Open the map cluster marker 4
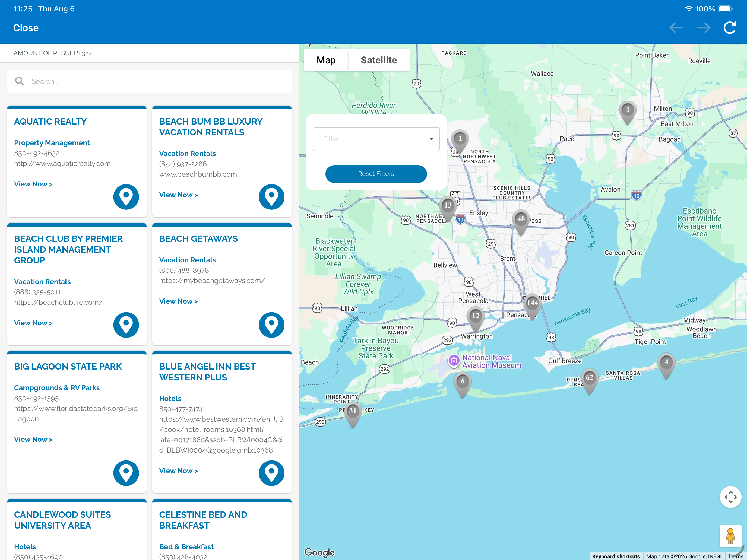This screenshot has height=560, width=747. [666, 366]
